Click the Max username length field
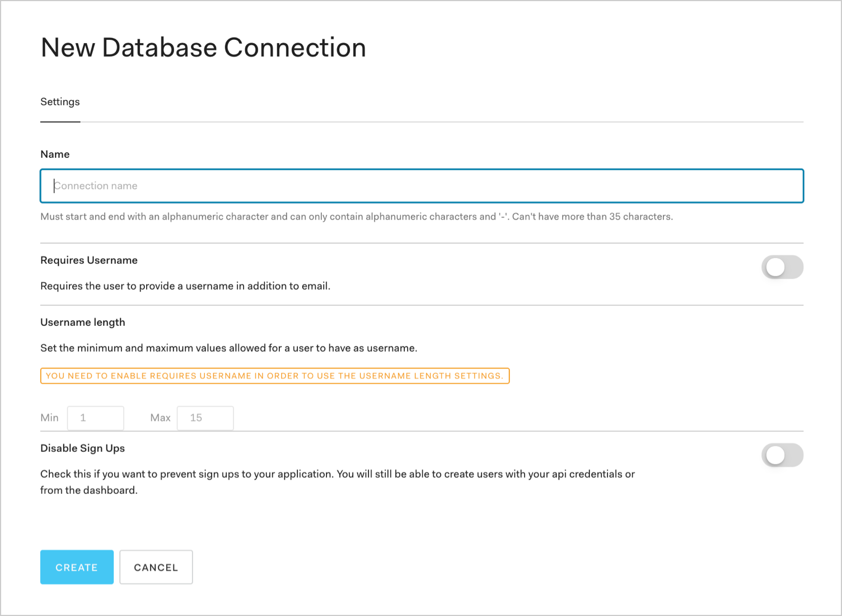842x616 pixels. click(x=205, y=418)
